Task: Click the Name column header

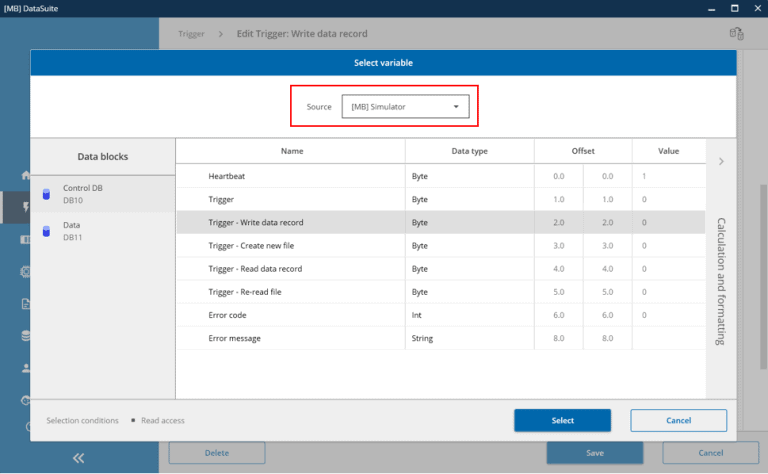Action: pyautogui.click(x=291, y=151)
